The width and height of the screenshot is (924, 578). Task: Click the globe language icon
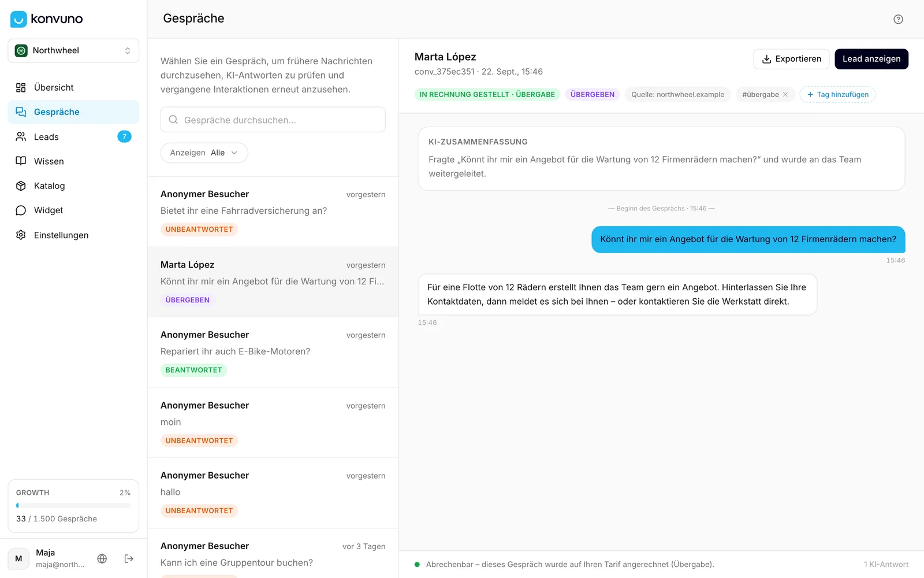coord(102,558)
